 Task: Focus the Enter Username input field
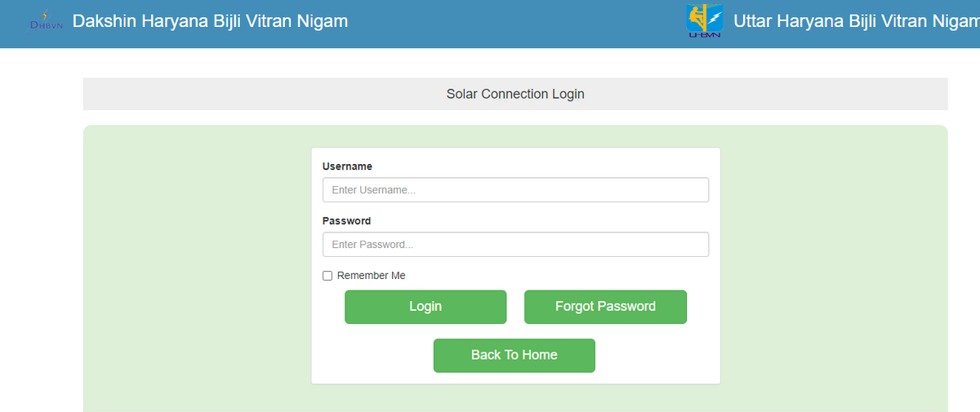(x=515, y=190)
